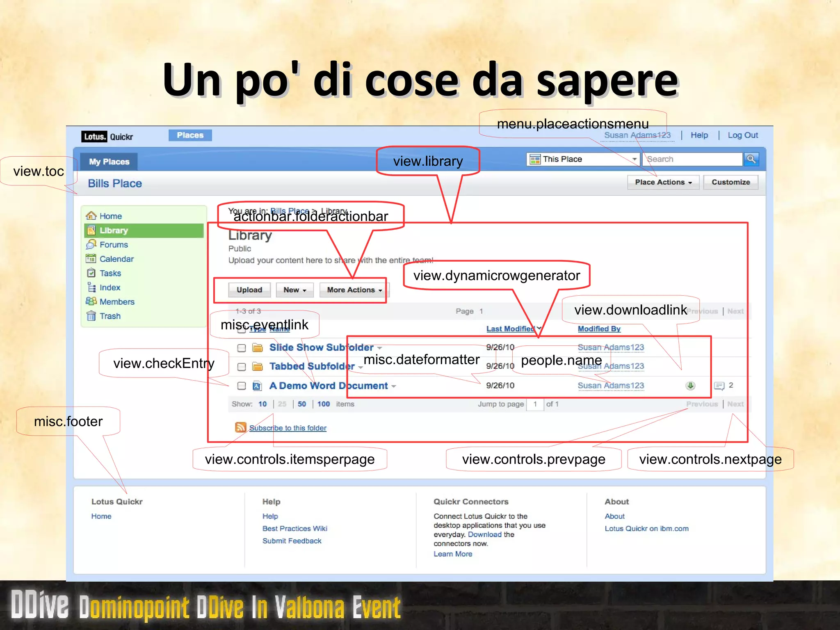Open Members in the sidebar
The width and height of the screenshot is (840, 630).
(117, 302)
